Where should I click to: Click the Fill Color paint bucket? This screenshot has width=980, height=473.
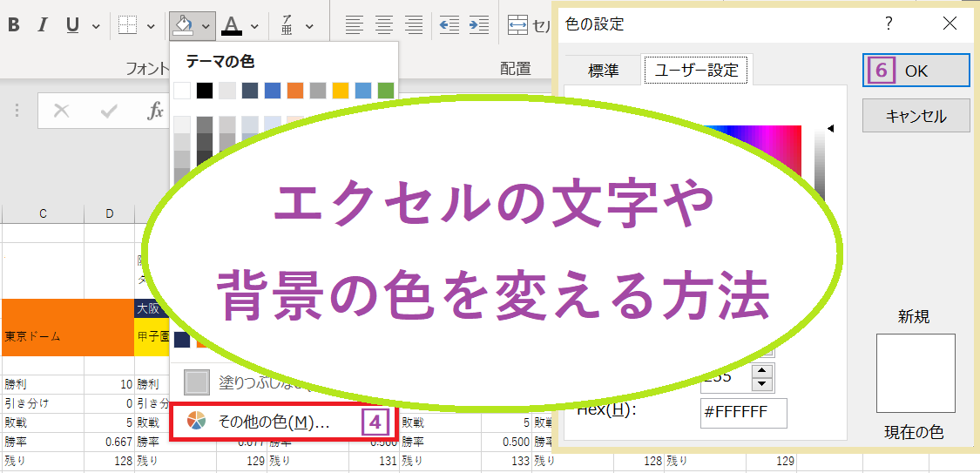click(x=184, y=25)
